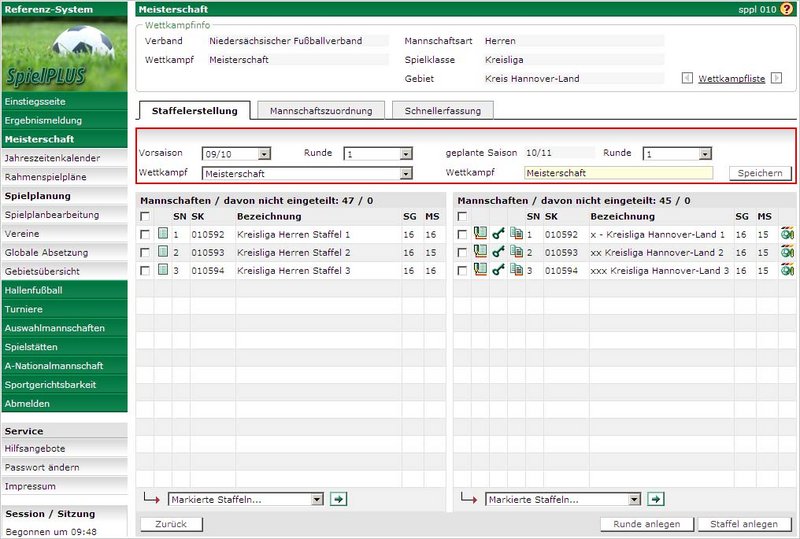800x539 pixels.
Task: Toggle the select-all checkbox in the left table header
Action: pyautogui.click(x=147, y=216)
